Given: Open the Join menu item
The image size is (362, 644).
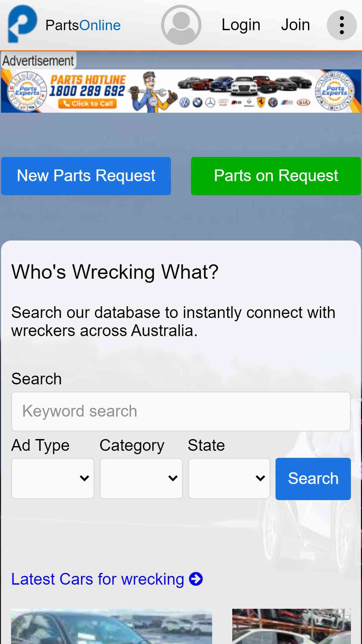Looking at the screenshot, I should (295, 25).
